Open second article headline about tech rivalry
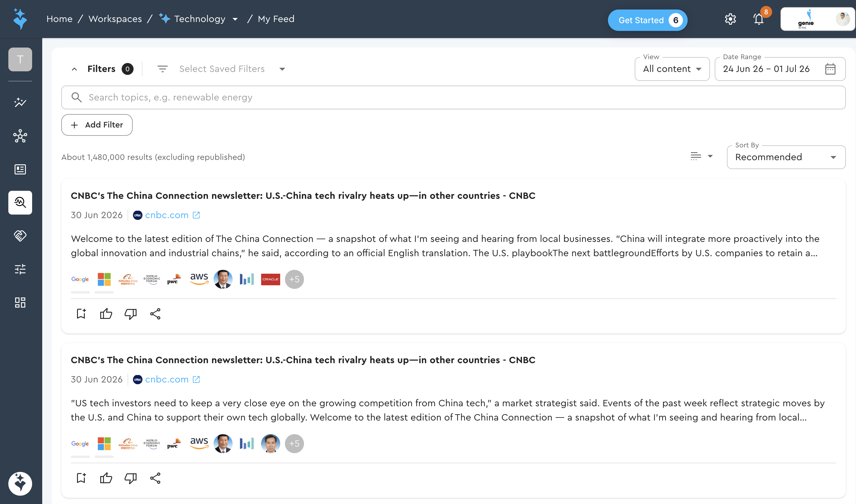856x504 pixels. [303, 360]
